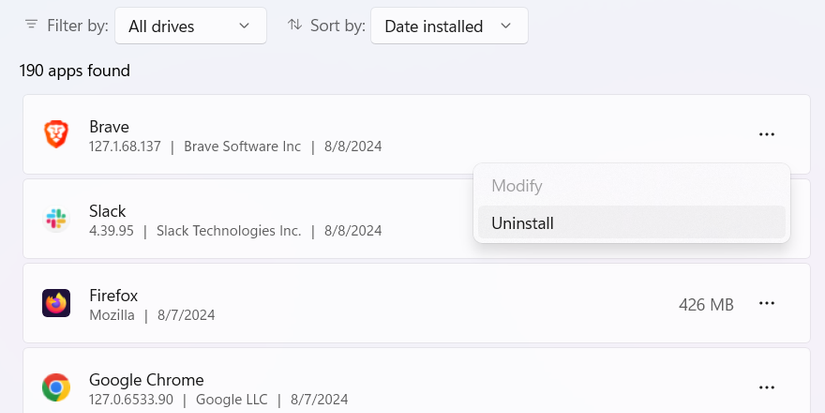Open the three-dot menu for Brave
Screen dimensions: 825x413
click(x=767, y=135)
